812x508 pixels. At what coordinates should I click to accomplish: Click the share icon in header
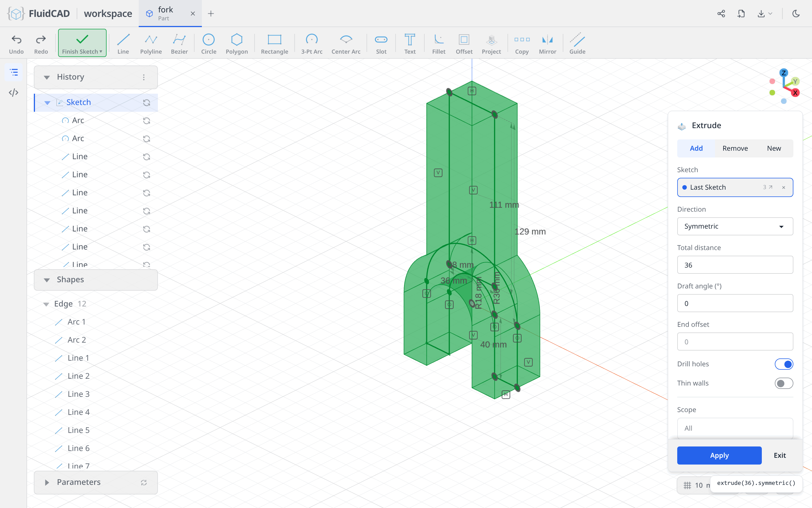pyautogui.click(x=721, y=14)
